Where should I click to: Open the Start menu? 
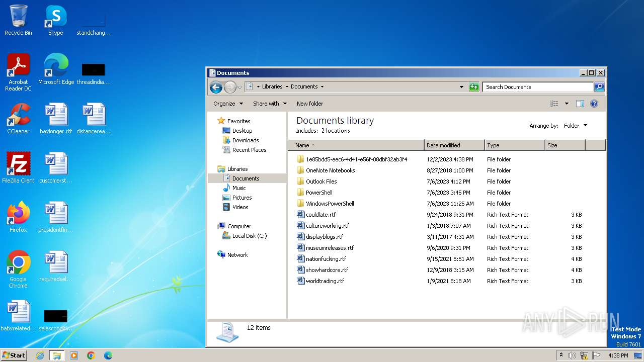coord(14,355)
